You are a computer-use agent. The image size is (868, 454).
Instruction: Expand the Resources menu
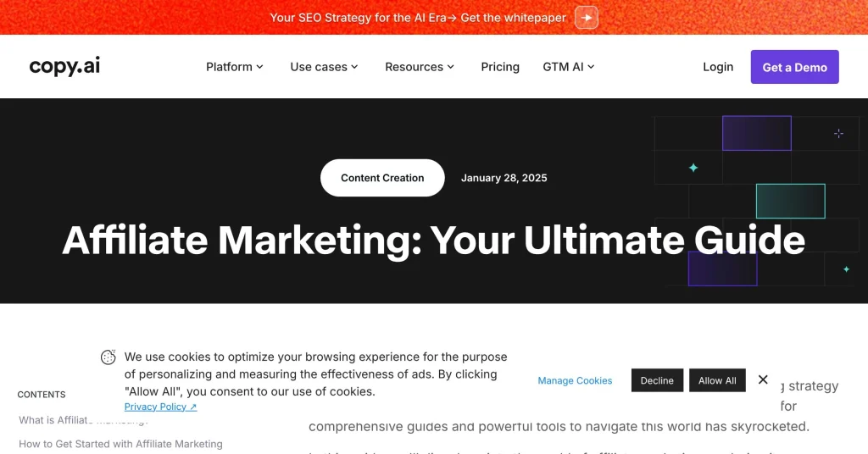pos(420,67)
